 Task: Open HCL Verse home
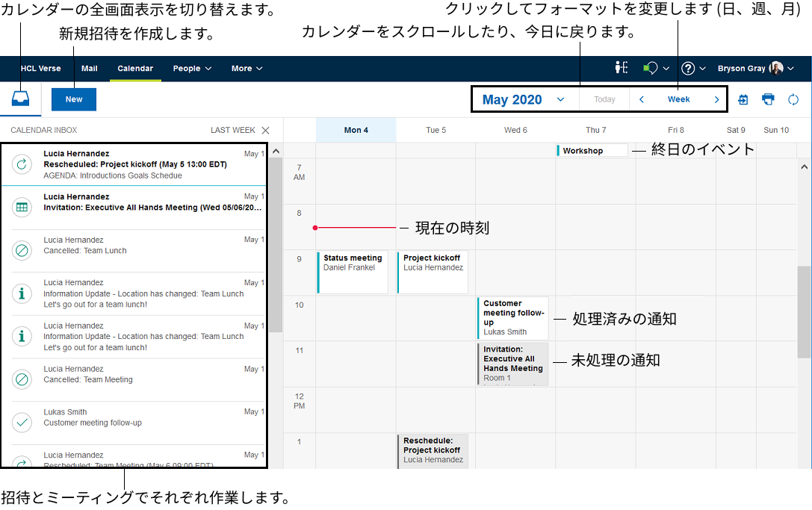(x=41, y=69)
